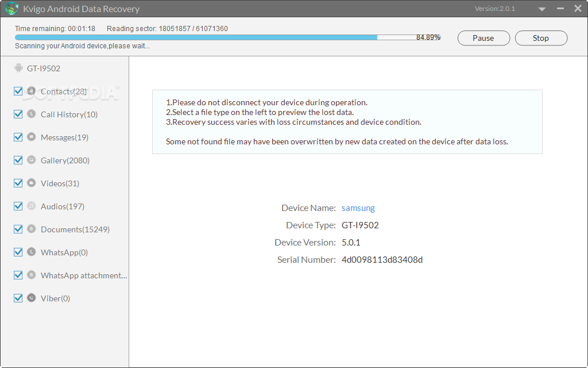Image resolution: width=588 pixels, height=368 pixels.
Task: Click the Device Version 5.0.1 value
Action: click(x=351, y=242)
